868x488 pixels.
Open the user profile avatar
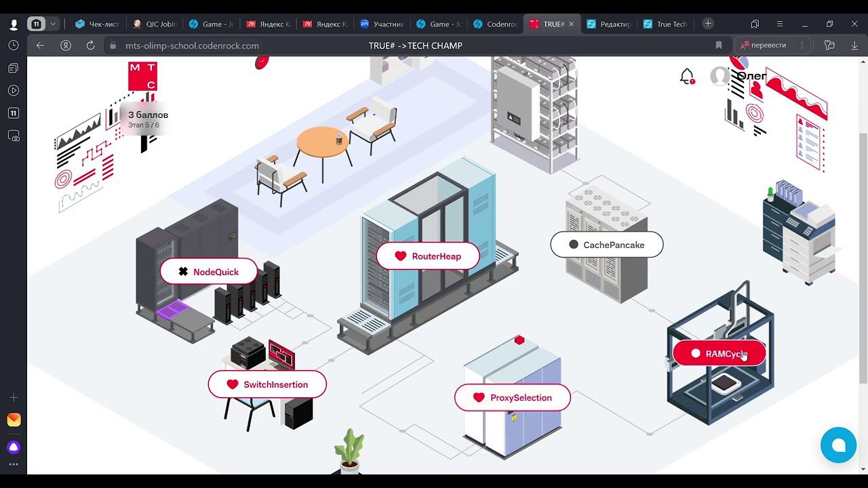[x=719, y=76]
